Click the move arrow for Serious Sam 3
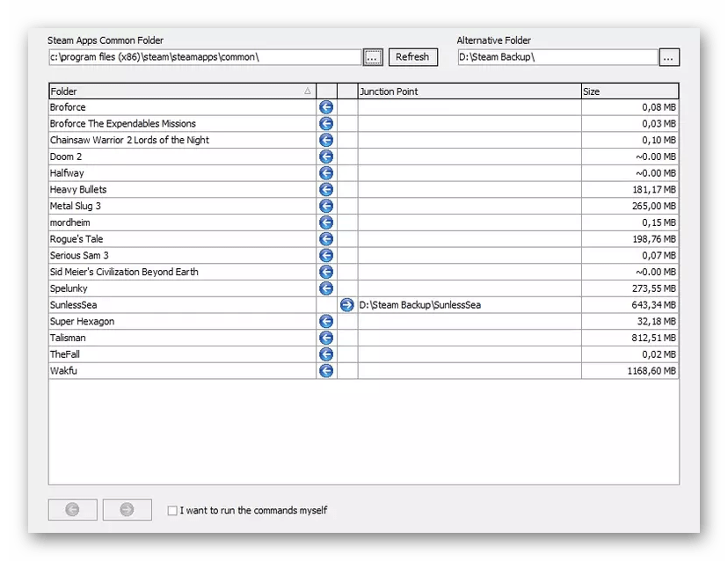This screenshot has height=561, width=728. tap(326, 256)
